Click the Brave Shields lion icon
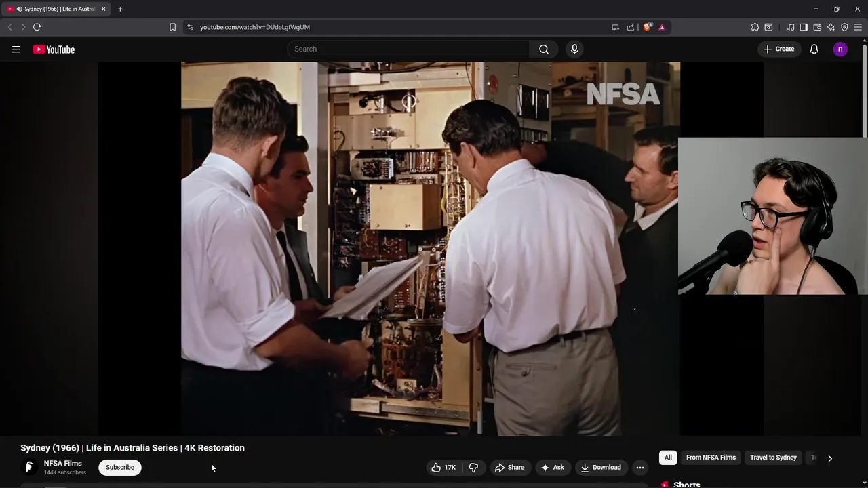Screen dimensions: 868x488 click(647, 27)
